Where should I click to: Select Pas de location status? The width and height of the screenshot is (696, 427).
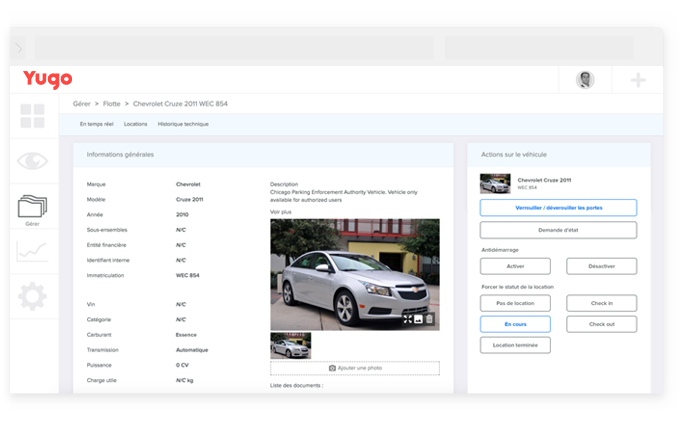click(515, 303)
